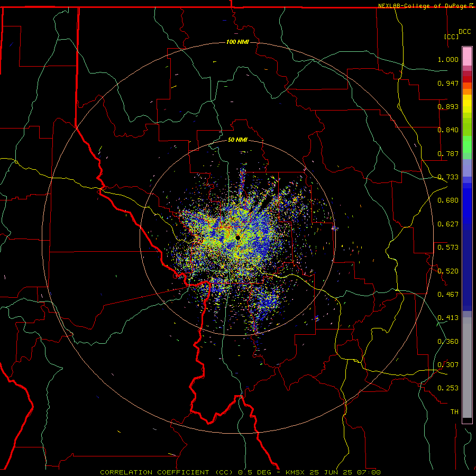Click the 0.893 color scale value
This screenshot has height=476, width=476.
[x=448, y=106]
